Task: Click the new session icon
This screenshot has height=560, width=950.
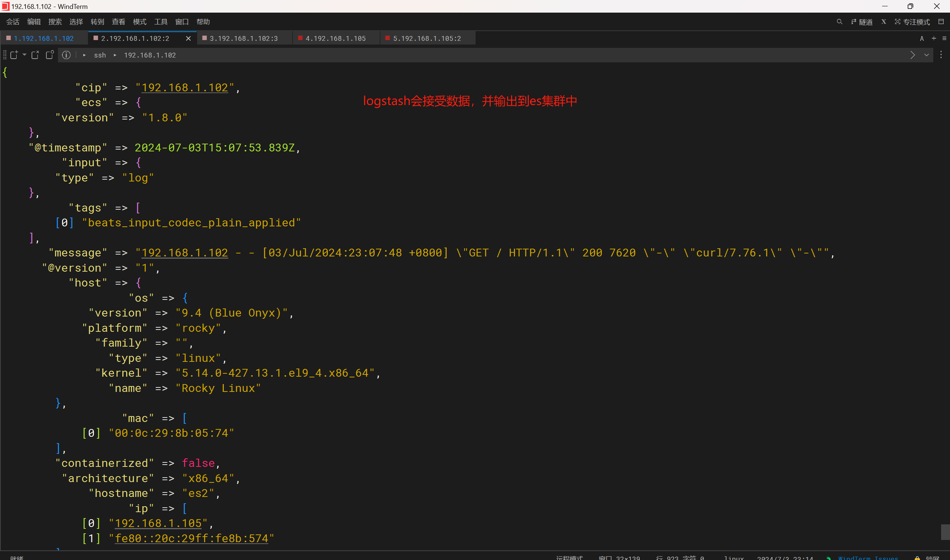Action: click(x=14, y=55)
